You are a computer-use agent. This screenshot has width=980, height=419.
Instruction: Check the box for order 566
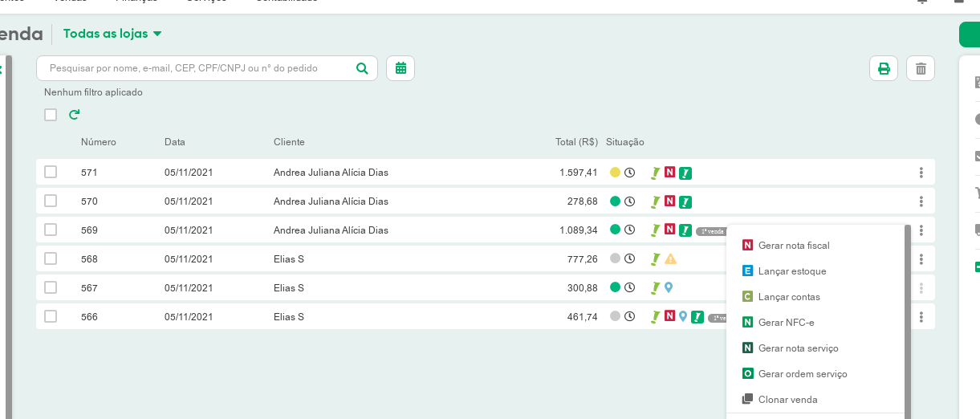[51, 316]
